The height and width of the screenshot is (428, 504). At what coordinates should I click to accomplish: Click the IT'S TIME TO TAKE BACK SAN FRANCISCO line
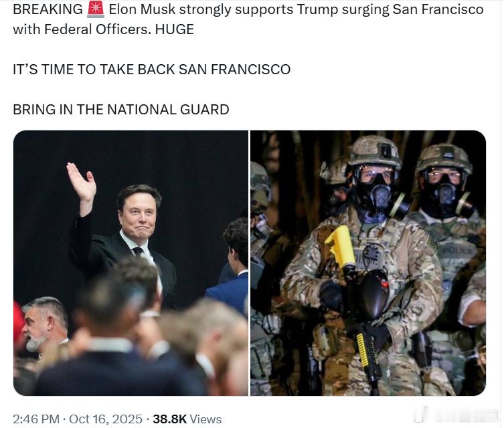pyautogui.click(x=152, y=70)
